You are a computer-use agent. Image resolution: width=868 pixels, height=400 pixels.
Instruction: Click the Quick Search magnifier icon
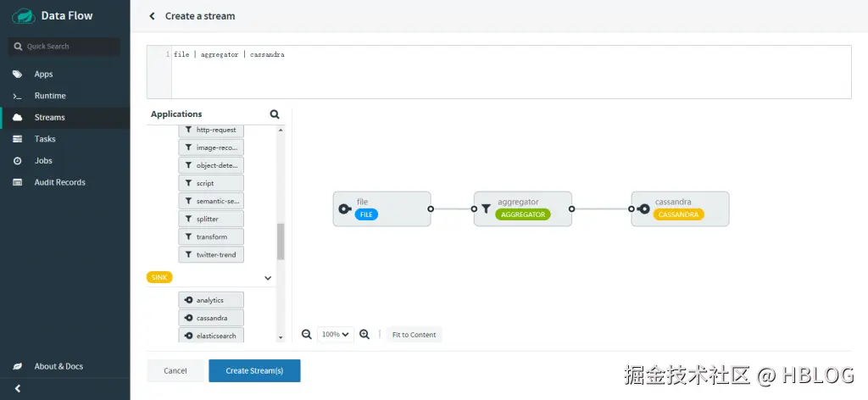point(19,47)
